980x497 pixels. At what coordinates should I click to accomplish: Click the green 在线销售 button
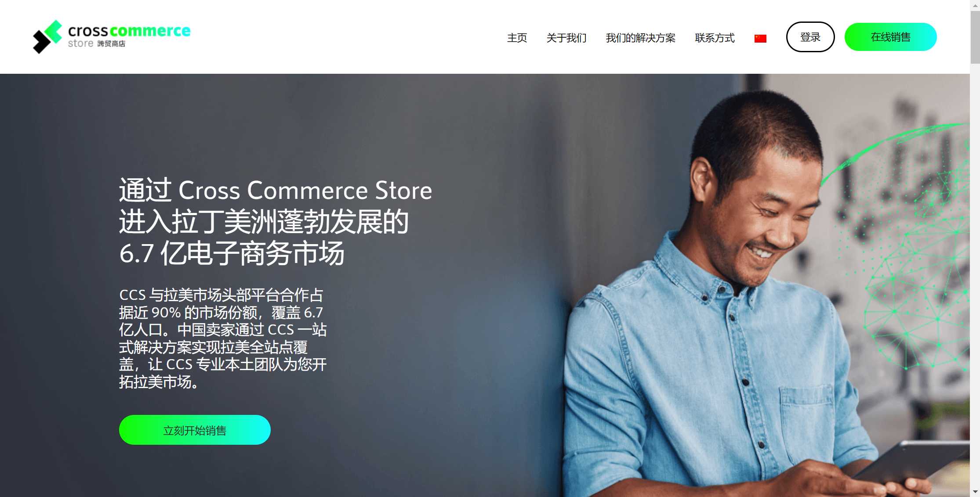point(890,37)
